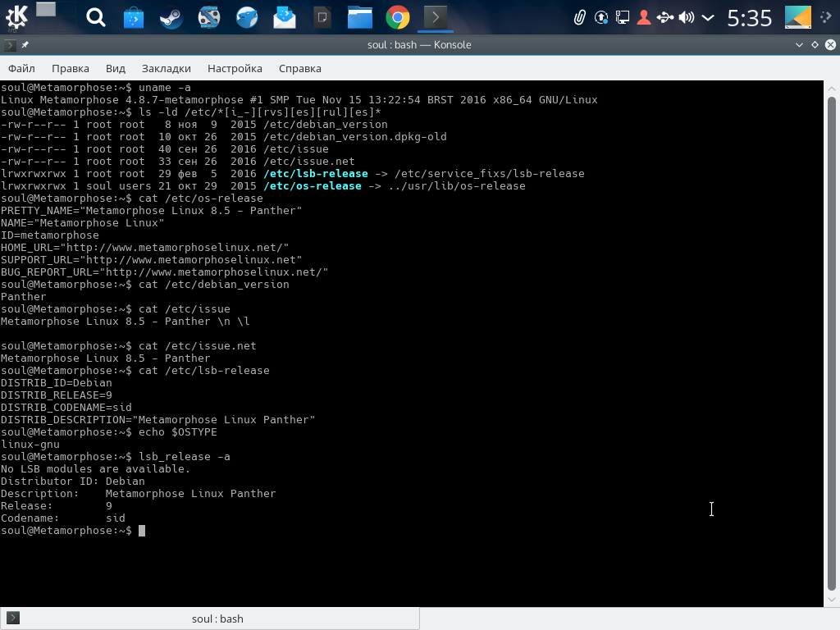This screenshot has width=840, height=630.
Task: Show desktop using the colorful Plasma thumbnail
Action: click(797, 17)
